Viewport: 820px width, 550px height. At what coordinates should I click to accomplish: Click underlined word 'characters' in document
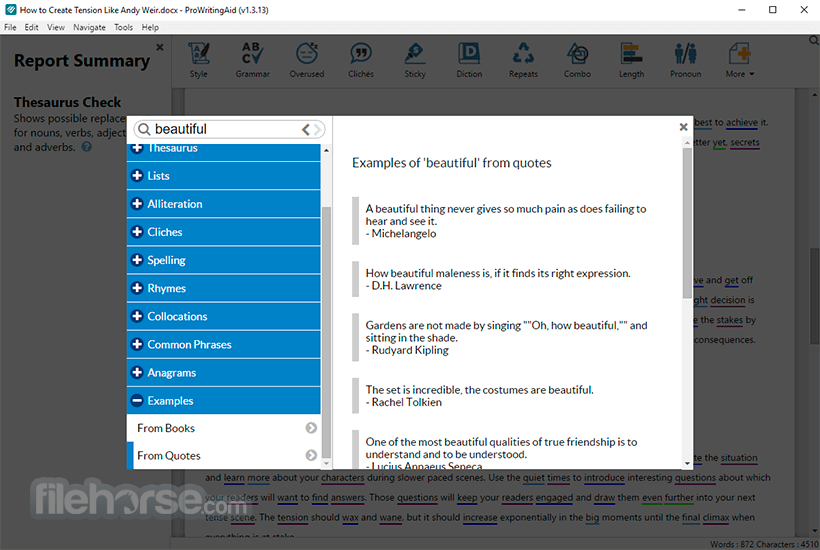343,477
